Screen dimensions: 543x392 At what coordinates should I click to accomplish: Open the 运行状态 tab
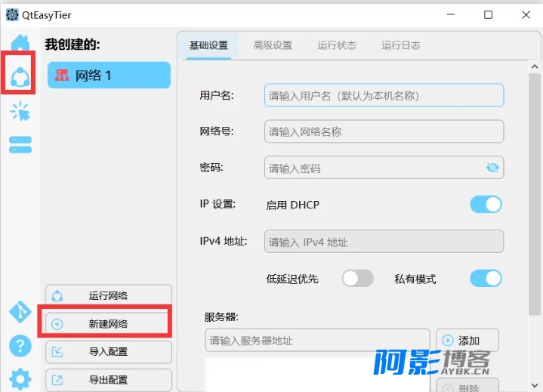pyautogui.click(x=337, y=45)
